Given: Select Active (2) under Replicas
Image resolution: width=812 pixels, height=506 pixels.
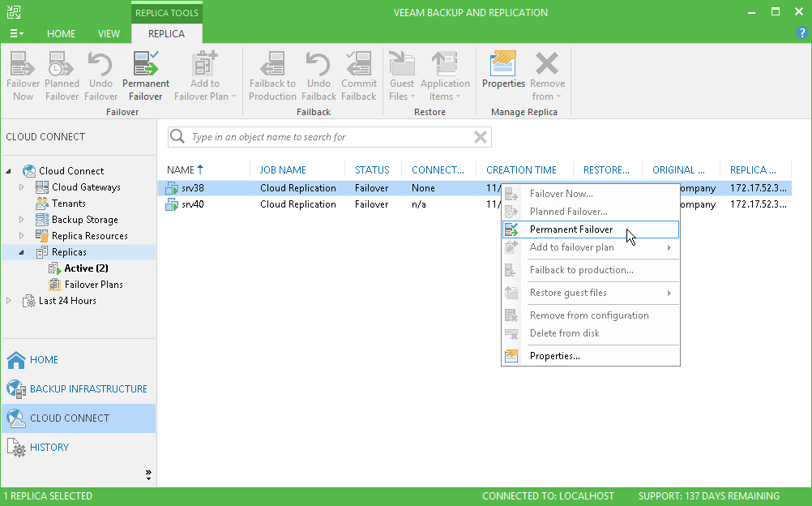Looking at the screenshot, I should click(87, 268).
